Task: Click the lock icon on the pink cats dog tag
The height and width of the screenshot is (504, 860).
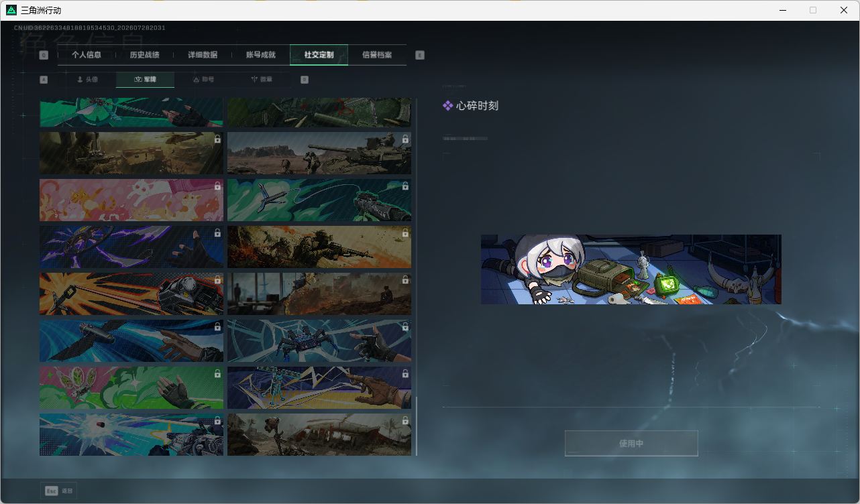Action: click(217, 186)
